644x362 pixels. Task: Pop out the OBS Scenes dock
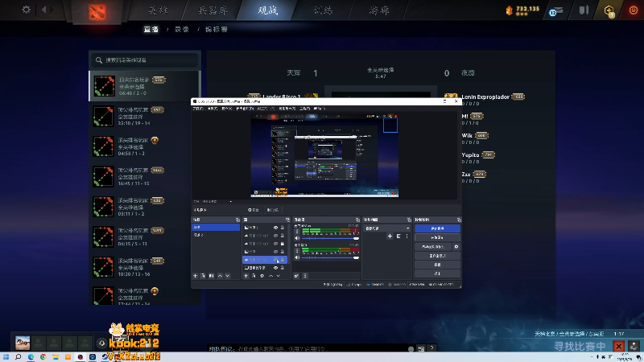click(237, 220)
